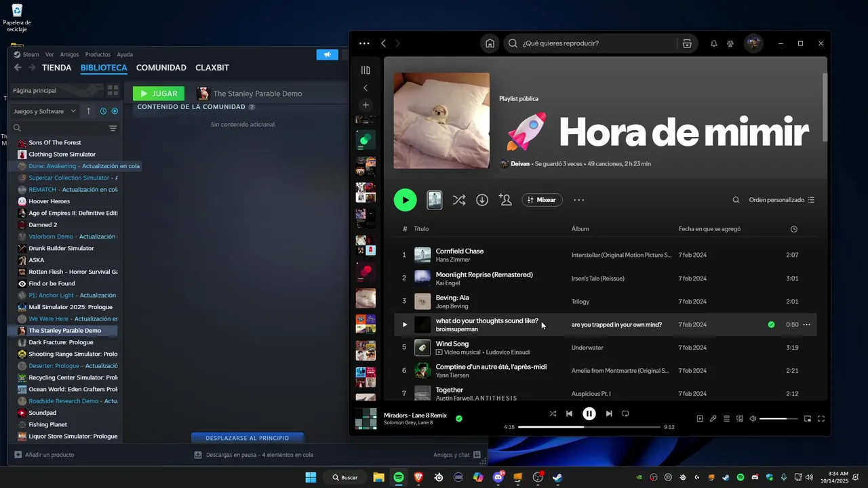Sort by duration clock column header

coord(794,229)
